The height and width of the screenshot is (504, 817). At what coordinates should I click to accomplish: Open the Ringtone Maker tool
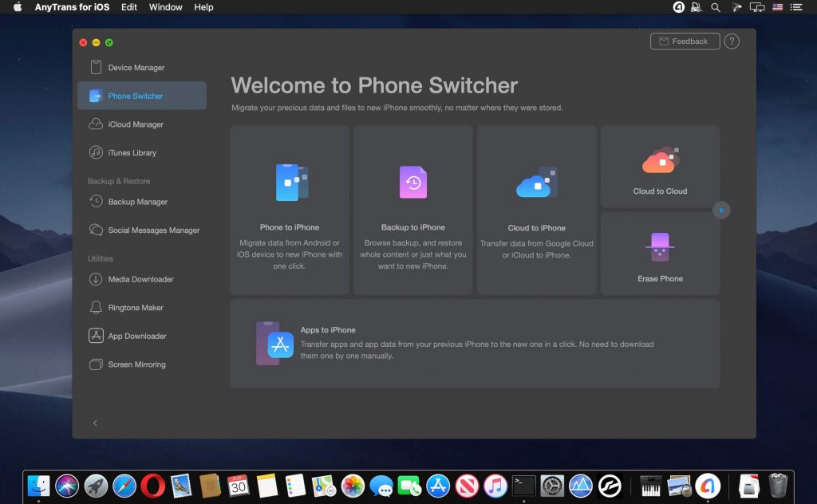(x=134, y=307)
